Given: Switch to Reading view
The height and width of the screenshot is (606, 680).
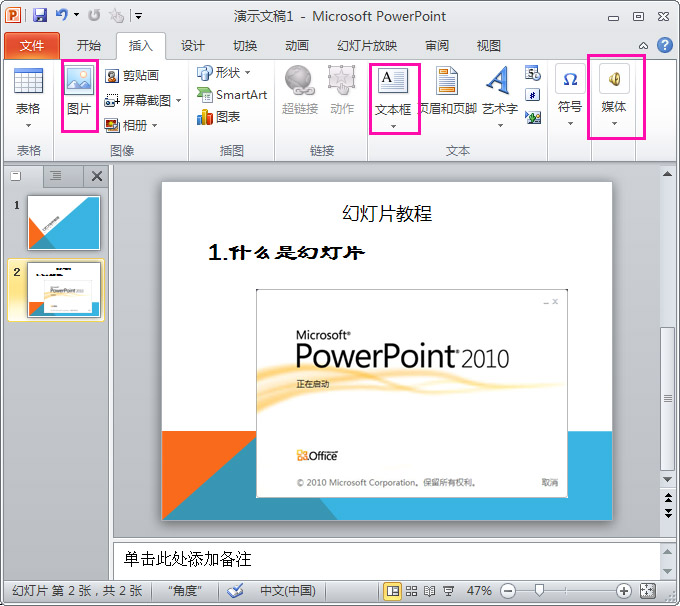Looking at the screenshot, I should click(429, 591).
